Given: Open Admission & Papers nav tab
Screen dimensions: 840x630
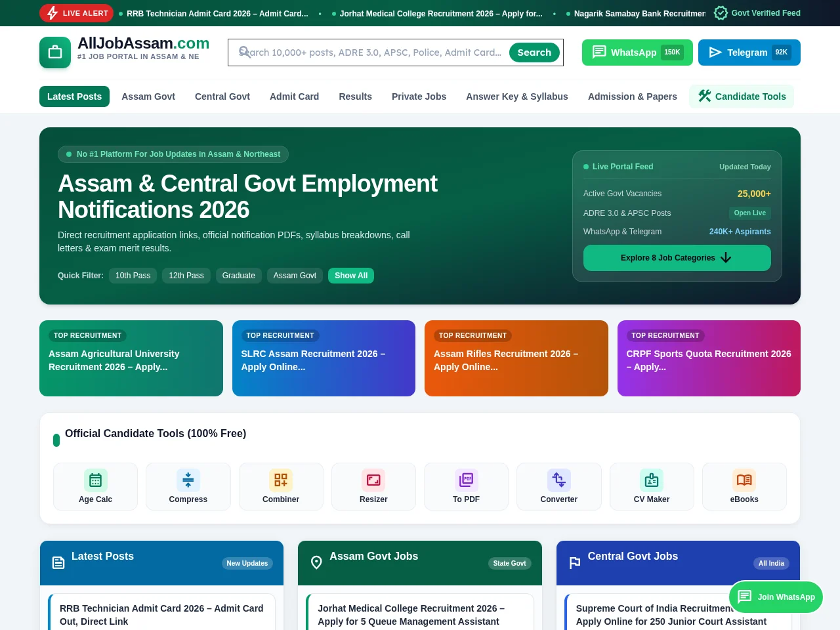Looking at the screenshot, I should [633, 96].
